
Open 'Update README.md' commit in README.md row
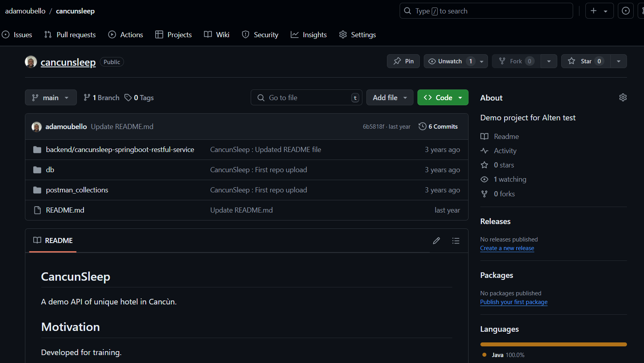242,210
